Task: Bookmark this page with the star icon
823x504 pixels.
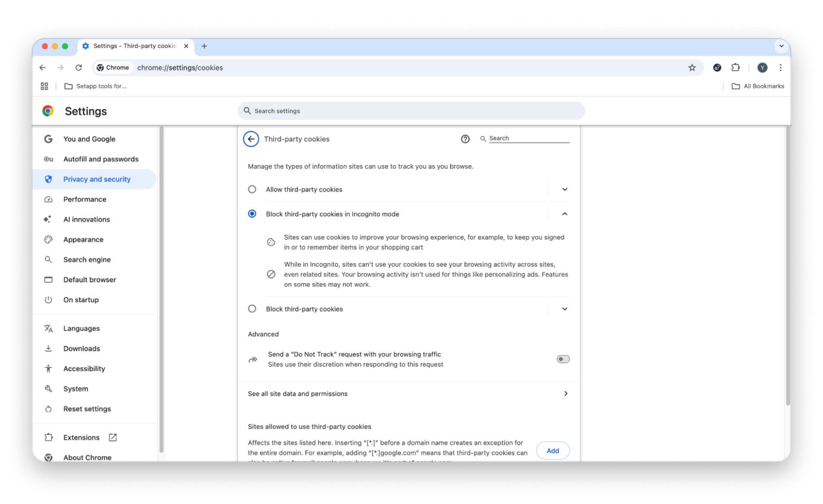Action: coord(692,67)
